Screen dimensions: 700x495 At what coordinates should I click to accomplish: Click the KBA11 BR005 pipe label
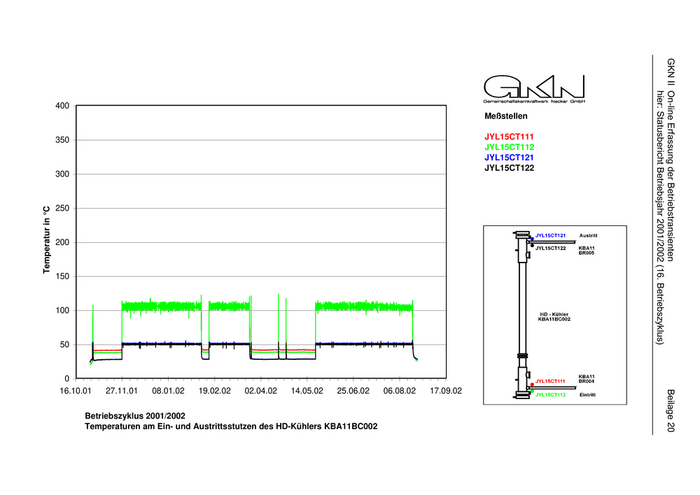click(x=587, y=251)
